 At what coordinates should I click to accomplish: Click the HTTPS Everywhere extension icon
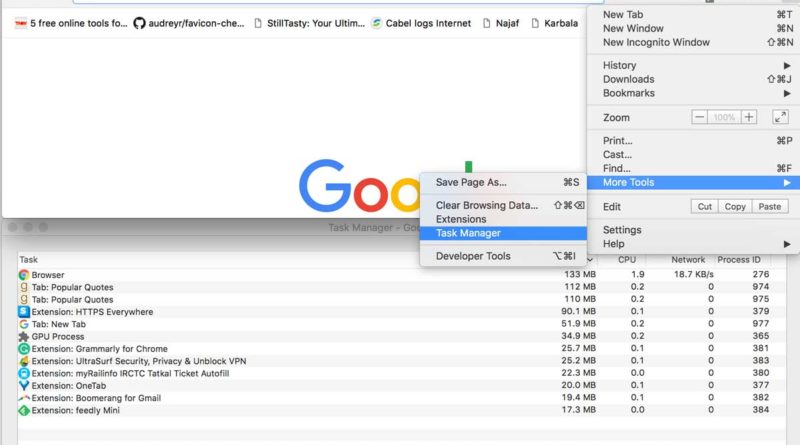[x=23, y=311]
